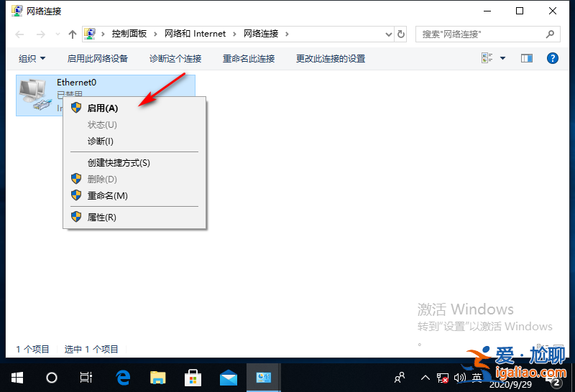Select the Ethernet0 adapter icon

tap(35, 95)
